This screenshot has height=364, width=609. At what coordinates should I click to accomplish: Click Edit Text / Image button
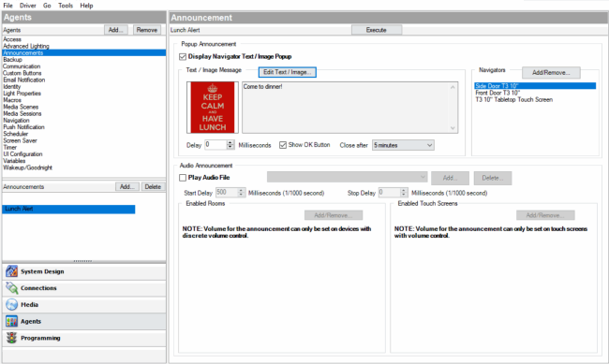tap(287, 72)
